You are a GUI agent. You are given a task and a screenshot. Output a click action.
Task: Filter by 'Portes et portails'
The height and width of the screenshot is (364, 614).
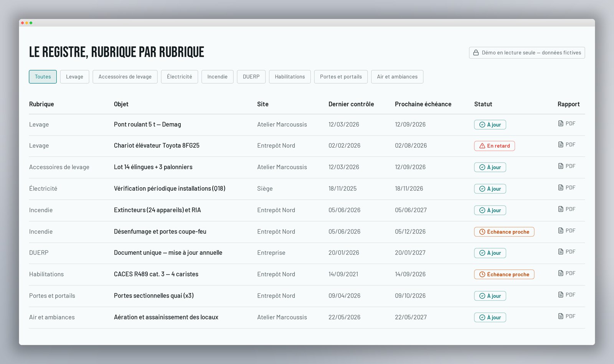pyautogui.click(x=341, y=77)
